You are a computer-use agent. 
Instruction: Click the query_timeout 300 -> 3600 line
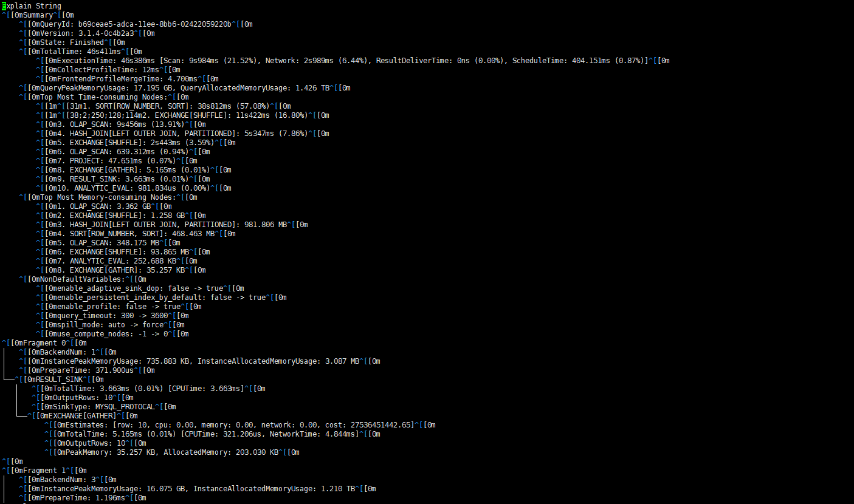coord(112,316)
